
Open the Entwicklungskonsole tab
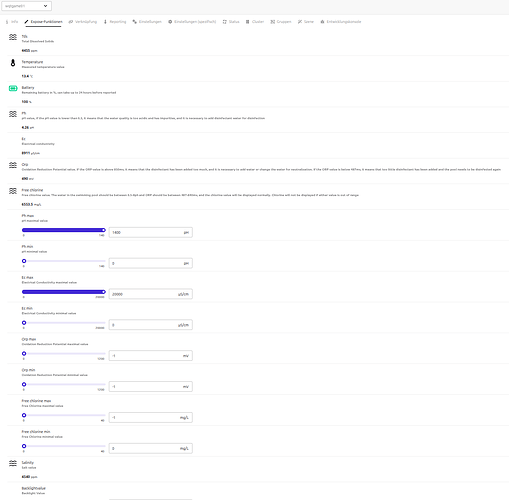click(341, 22)
